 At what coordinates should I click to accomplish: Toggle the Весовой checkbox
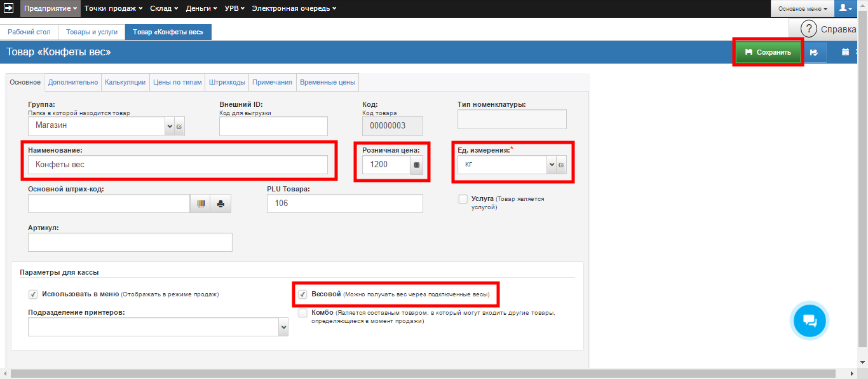point(302,294)
